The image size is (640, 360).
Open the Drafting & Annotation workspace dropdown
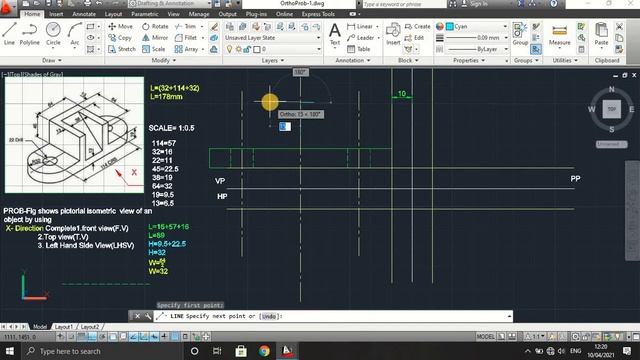coord(170,4)
